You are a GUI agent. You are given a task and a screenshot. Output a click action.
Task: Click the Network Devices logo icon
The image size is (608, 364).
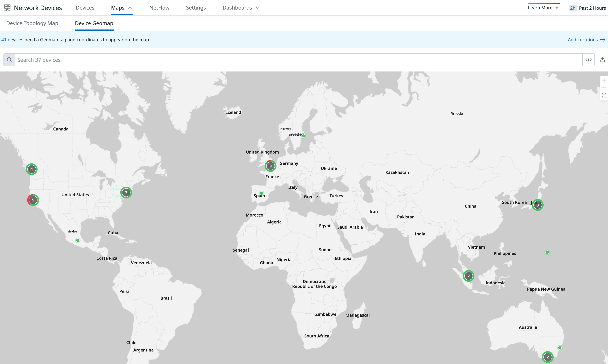7,8
